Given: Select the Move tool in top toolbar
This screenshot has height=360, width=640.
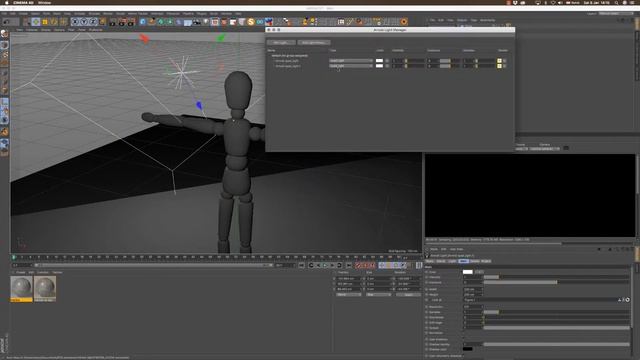Looking at the screenshot, I should coord(36,22).
